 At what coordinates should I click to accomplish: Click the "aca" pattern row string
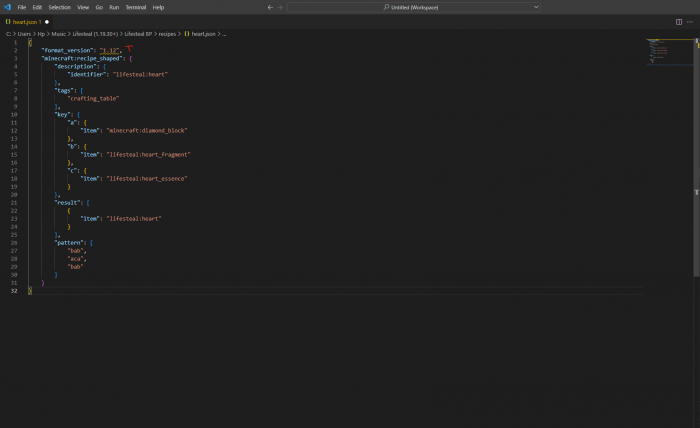coord(75,259)
